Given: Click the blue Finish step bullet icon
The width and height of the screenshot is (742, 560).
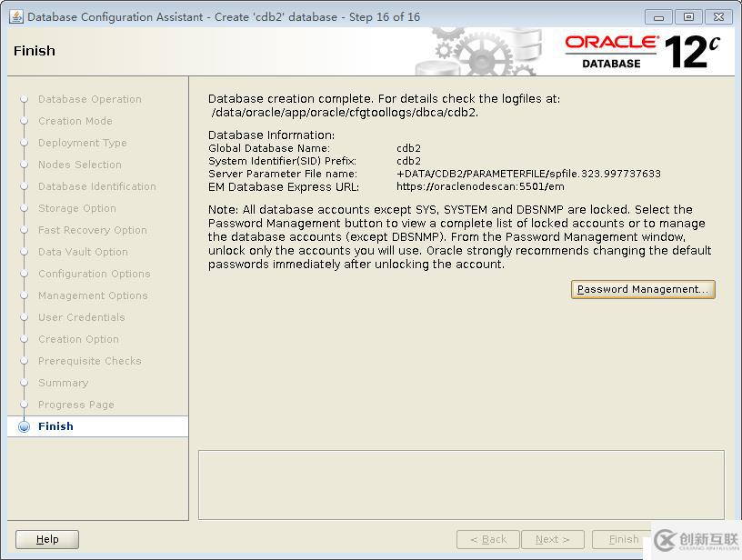Looking at the screenshot, I should tap(25, 426).
